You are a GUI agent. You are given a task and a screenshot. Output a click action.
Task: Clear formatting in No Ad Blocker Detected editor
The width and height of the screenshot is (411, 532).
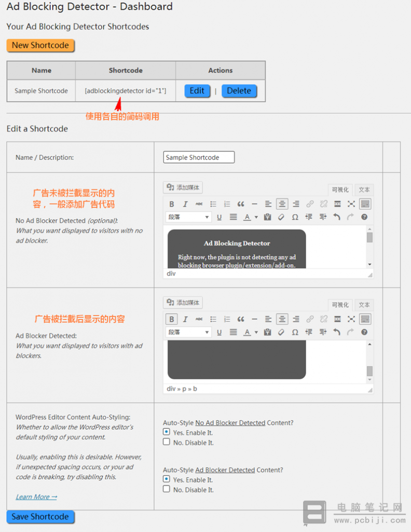(281, 217)
